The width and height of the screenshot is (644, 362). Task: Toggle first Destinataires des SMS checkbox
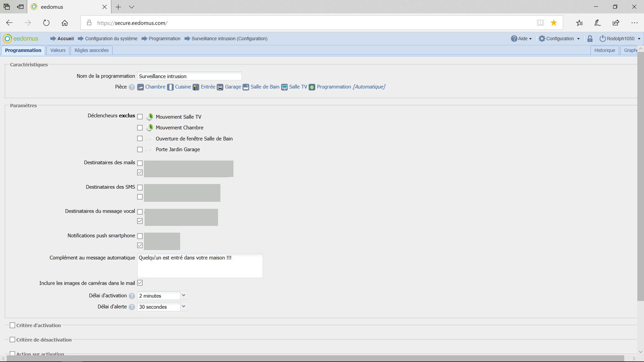coord(140,188)
